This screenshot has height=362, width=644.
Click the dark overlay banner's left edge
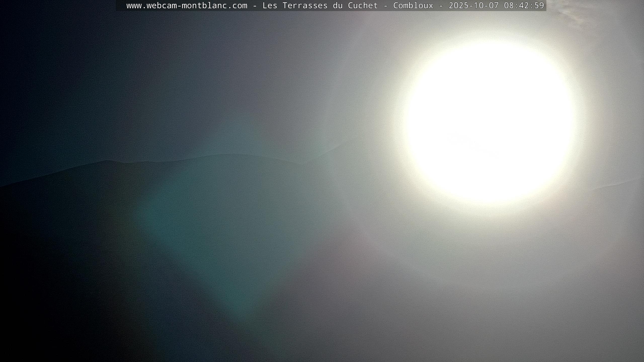click(118, 6)
